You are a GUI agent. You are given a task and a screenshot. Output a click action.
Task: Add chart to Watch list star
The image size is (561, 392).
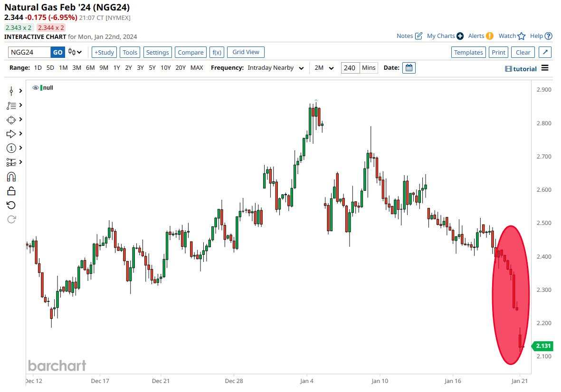pyautogui.click(x=521, y=36)
